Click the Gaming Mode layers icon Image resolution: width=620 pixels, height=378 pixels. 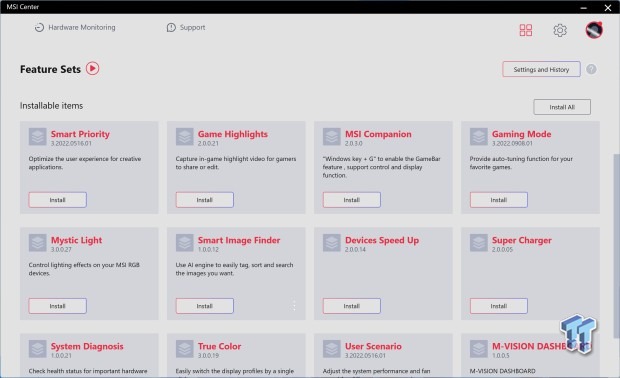pos(478,137)
